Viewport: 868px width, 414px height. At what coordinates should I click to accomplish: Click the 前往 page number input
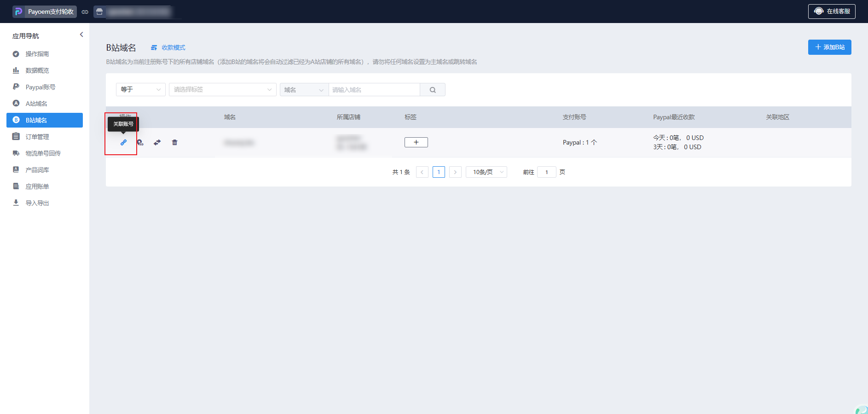(x=547, y=172)
